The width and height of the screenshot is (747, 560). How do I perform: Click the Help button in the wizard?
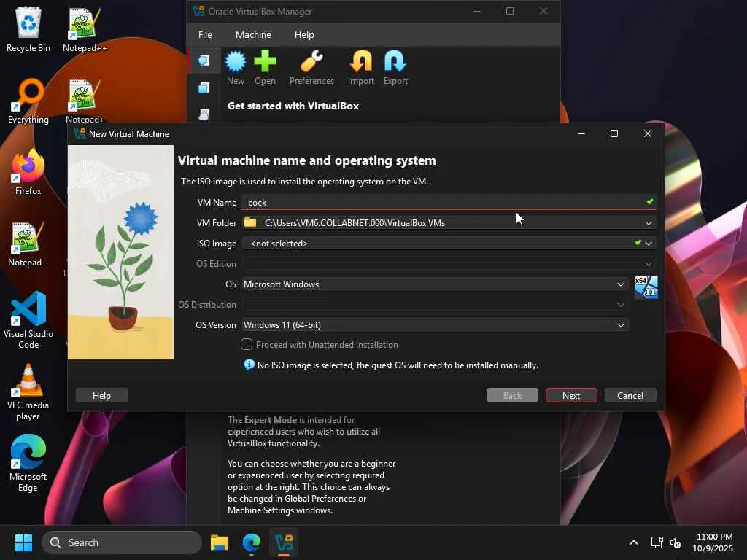[x=101, y=396]
